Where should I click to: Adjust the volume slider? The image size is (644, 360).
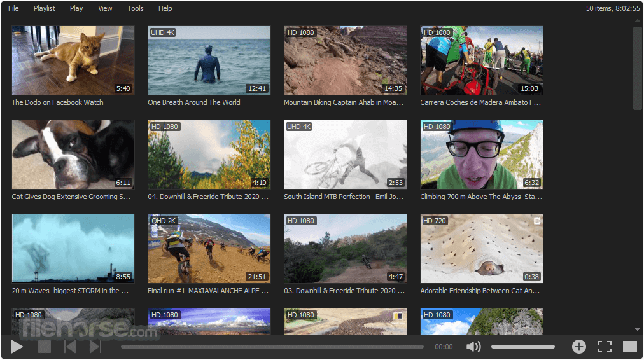(523, 347)
